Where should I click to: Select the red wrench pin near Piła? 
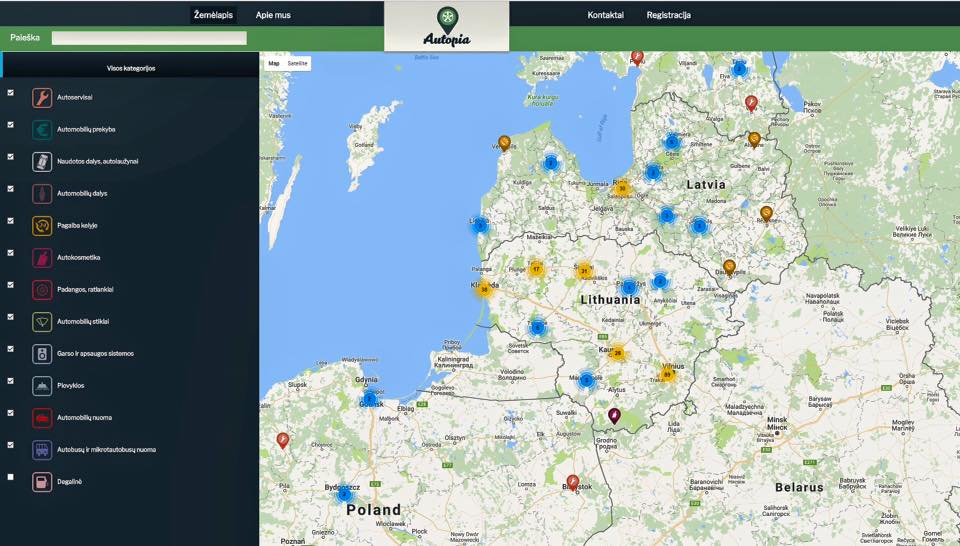(282, 440)
